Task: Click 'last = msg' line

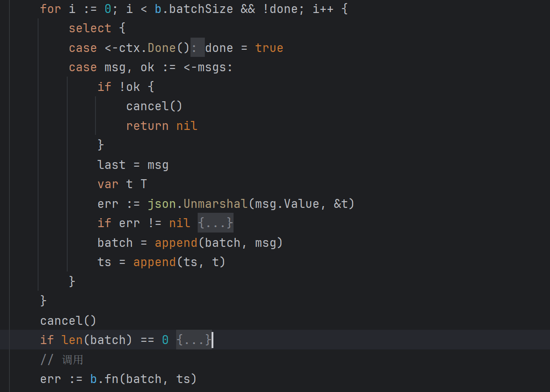Action: [133, 164]
